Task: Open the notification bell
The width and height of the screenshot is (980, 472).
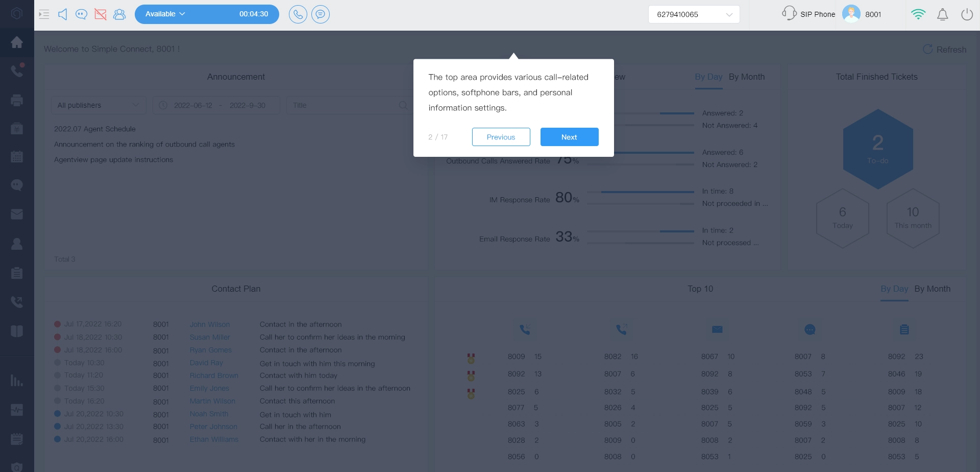Action: click(942, 14)
